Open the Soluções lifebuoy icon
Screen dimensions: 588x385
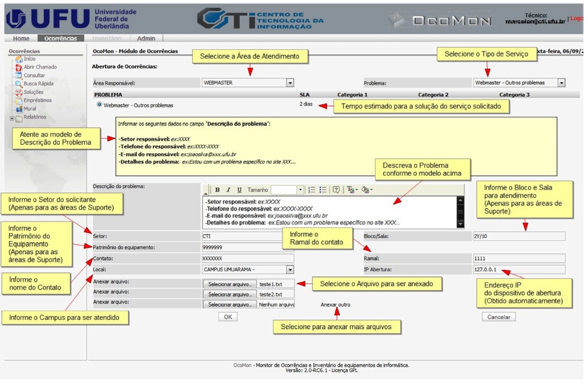[19, 92]
